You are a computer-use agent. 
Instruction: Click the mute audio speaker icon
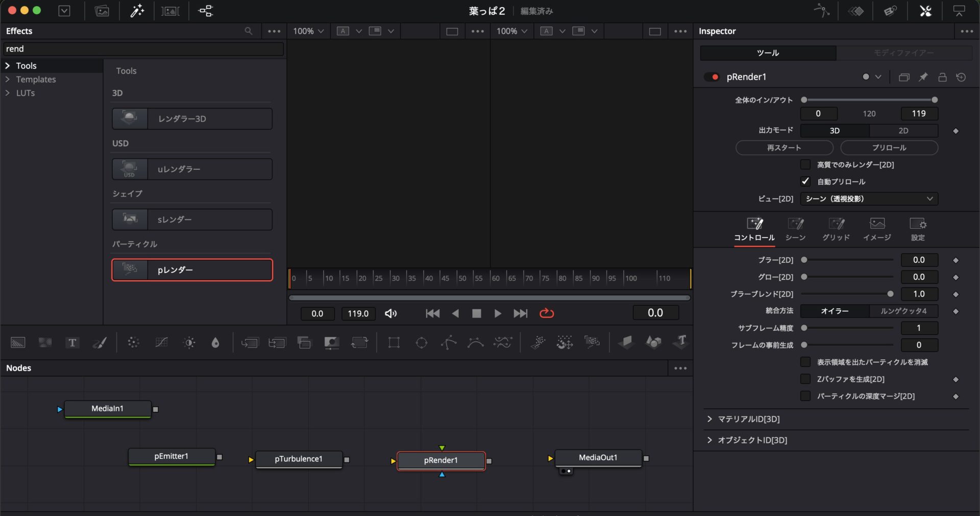[x=390, y=313]
